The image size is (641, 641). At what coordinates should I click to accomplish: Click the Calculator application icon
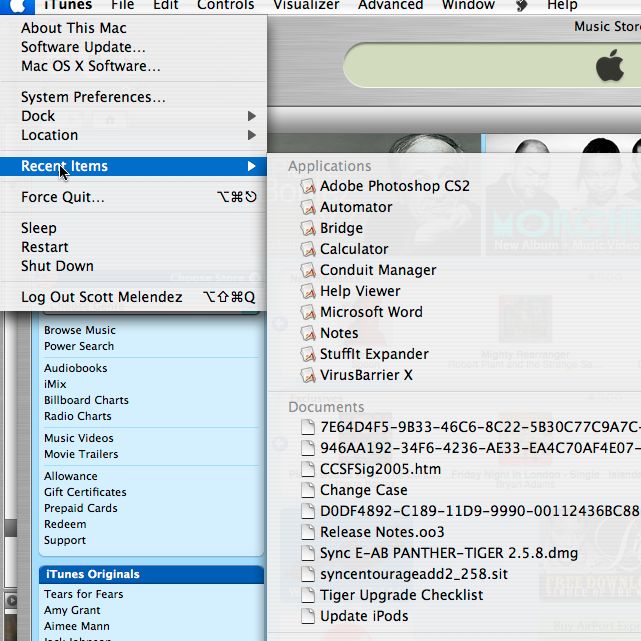coord(308,249)
